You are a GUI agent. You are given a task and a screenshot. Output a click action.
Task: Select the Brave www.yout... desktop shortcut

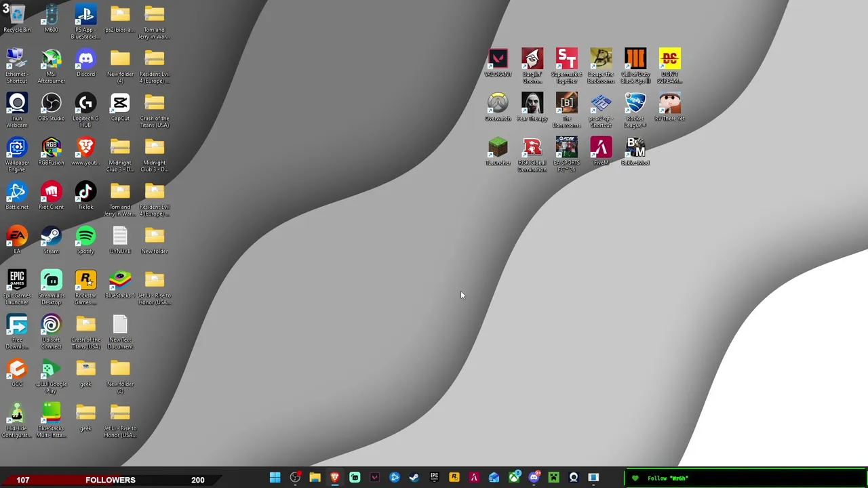pyautogui.click(x=85, y=151)
